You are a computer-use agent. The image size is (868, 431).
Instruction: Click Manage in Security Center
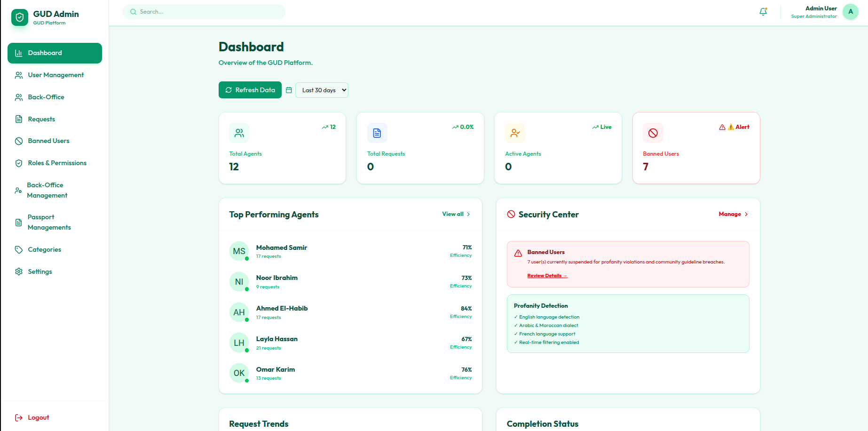tap(734, 214)
